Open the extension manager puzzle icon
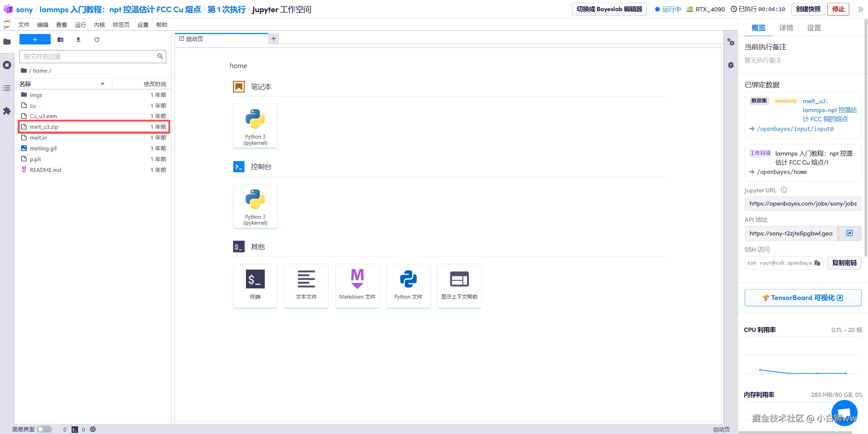 [x=7, y=111]
